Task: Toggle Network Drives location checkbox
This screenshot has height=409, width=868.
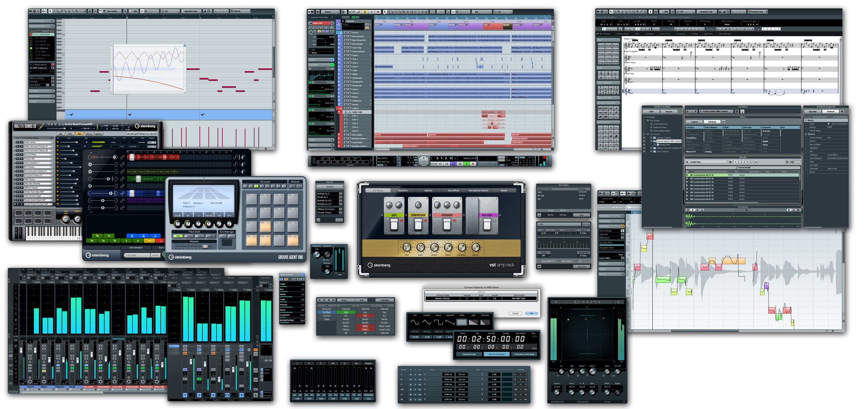Action: tap(644, 128)
